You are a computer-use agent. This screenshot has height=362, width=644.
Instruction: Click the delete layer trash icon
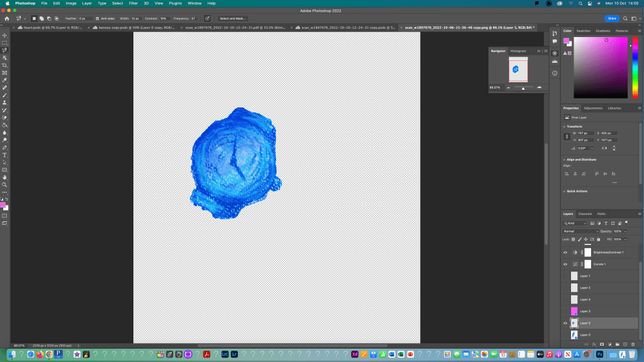(x=632, y=344)
